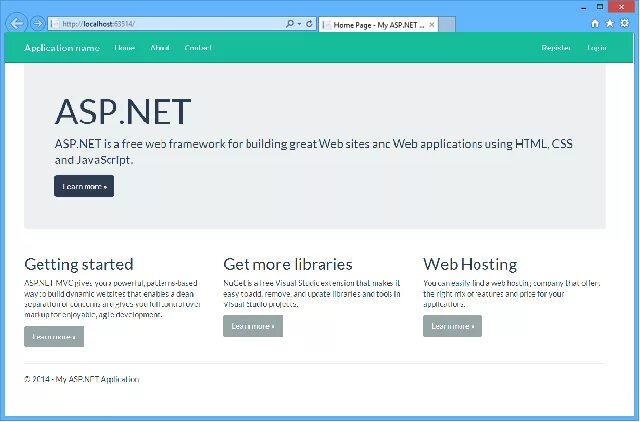Image resolution: width=640 pixels, height=422 pixels.
Task: Open the Home nav item
Action: (x=124, y=48)
